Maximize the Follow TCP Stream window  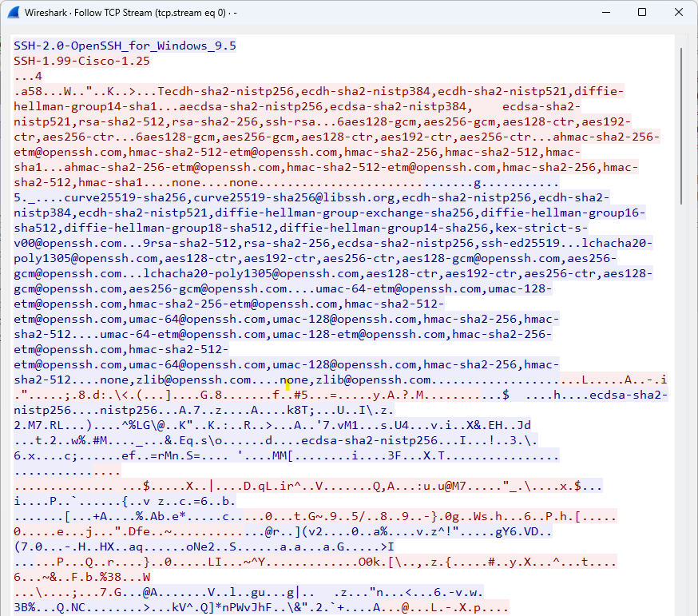[x=642, y=13]
